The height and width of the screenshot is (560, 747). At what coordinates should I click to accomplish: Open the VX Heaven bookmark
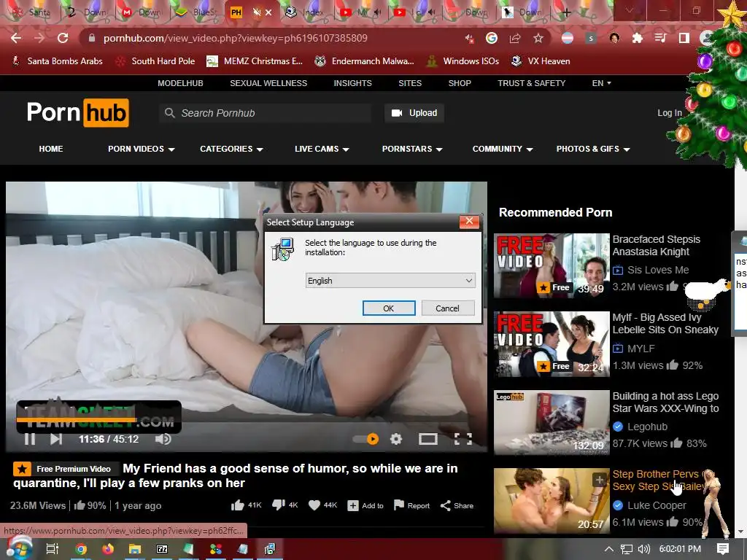pyautogui.click(x=541, y=61)
